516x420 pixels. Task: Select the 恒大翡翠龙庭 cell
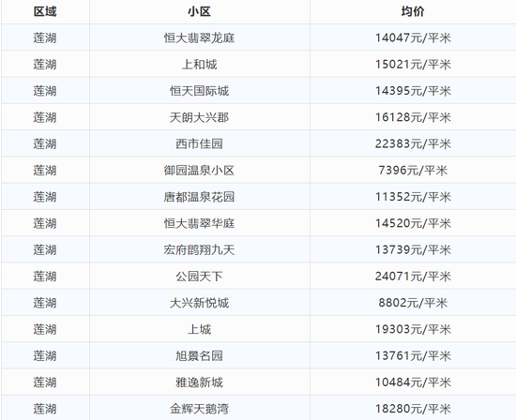[x=200, y=37]
